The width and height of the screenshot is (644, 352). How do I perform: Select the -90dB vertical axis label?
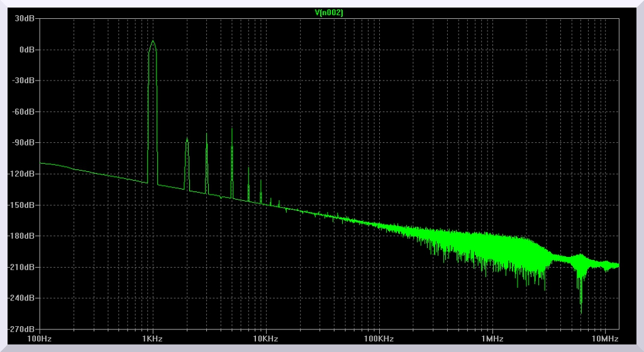click(x=24, y=143)
